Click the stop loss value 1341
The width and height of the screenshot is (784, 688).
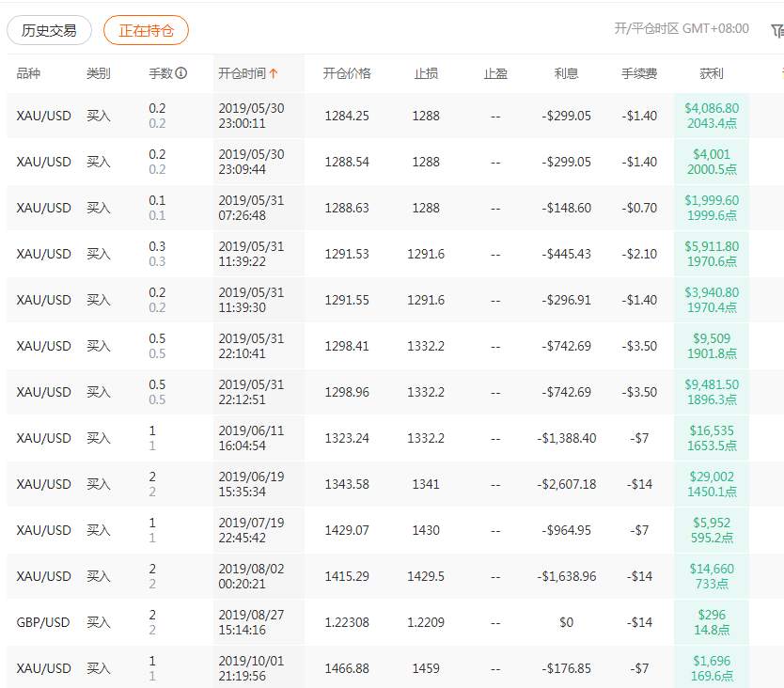tap(426, 484)
